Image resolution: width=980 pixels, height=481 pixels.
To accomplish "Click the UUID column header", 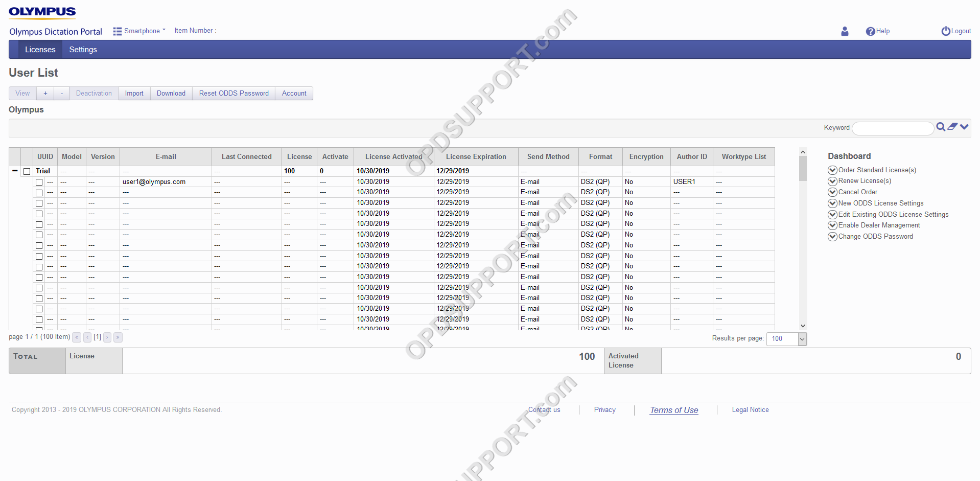I will pyautogui.click(x=45, y=157).
